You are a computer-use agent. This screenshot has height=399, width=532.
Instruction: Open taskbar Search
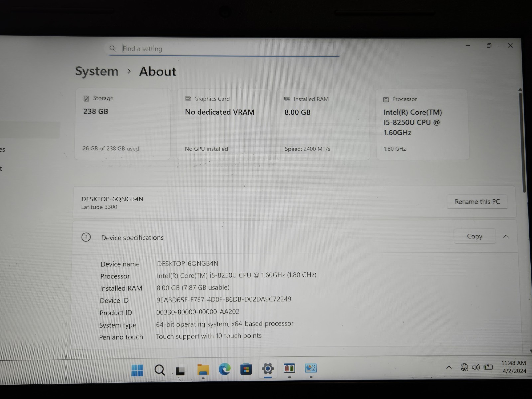[x=160, y=370]
